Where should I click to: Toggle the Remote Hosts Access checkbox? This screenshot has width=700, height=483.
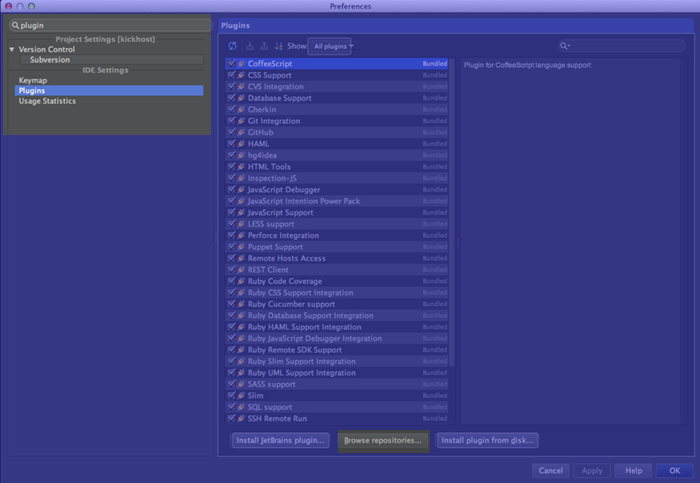[x=231, y=258]
